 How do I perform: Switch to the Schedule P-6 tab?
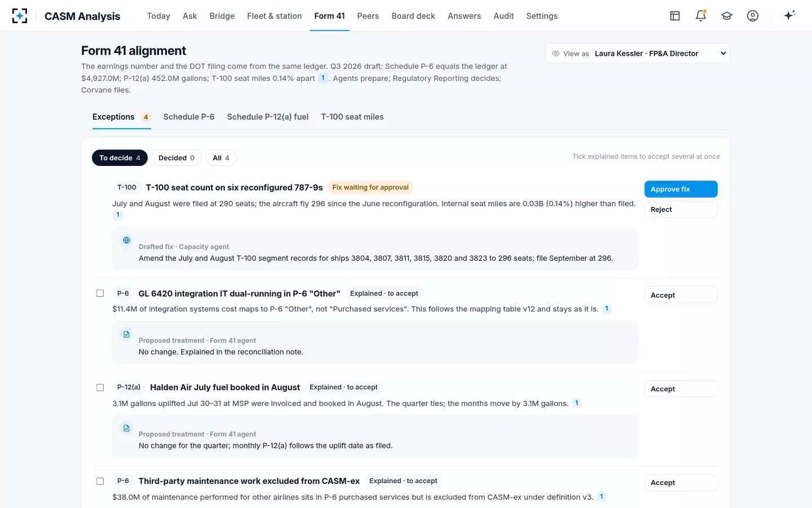click(x=189, y=117)
